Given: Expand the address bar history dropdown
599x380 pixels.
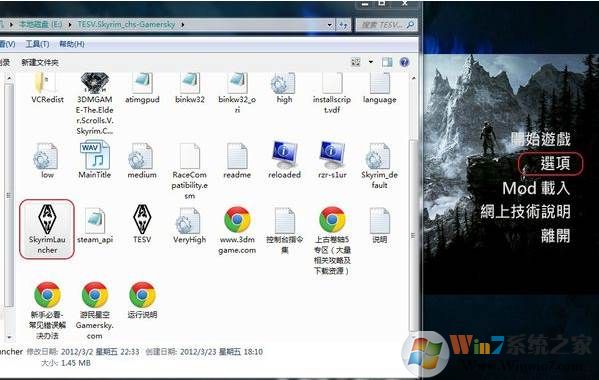Looking at the screenshot, I should point(330,25).
